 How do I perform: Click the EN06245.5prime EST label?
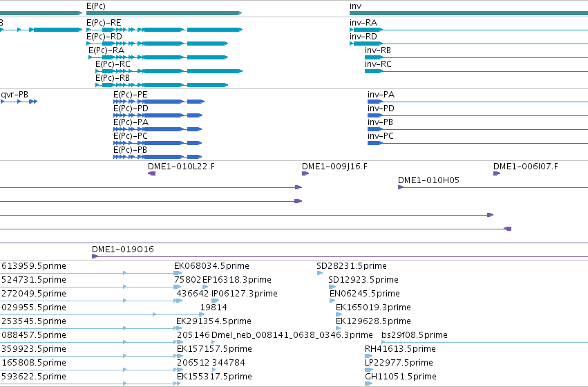(x=365, y=294)
